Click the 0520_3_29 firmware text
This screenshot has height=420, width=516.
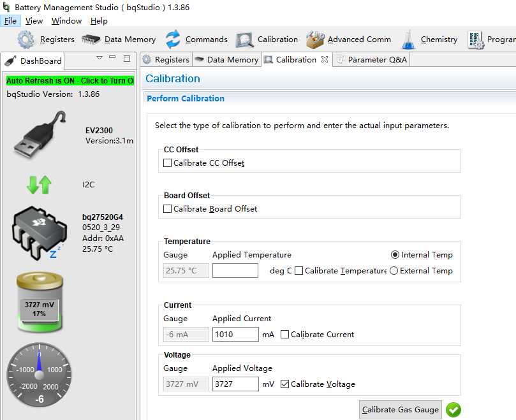tap(101, 228)
